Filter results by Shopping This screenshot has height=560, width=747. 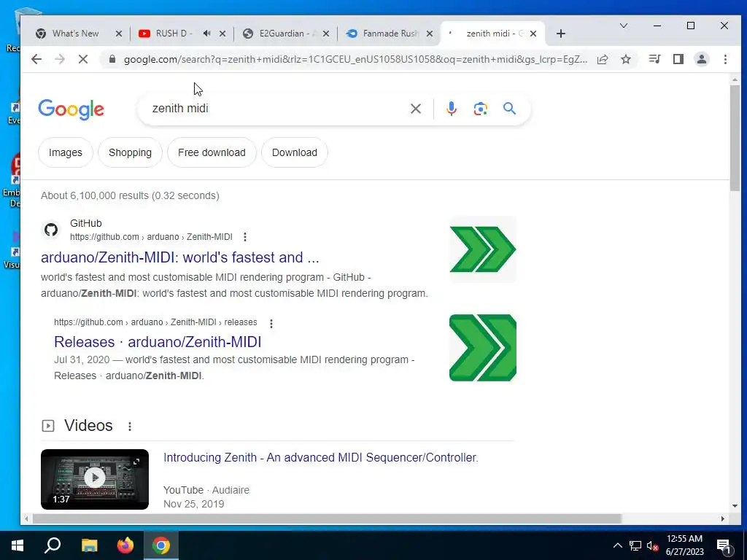coord(130,152)
